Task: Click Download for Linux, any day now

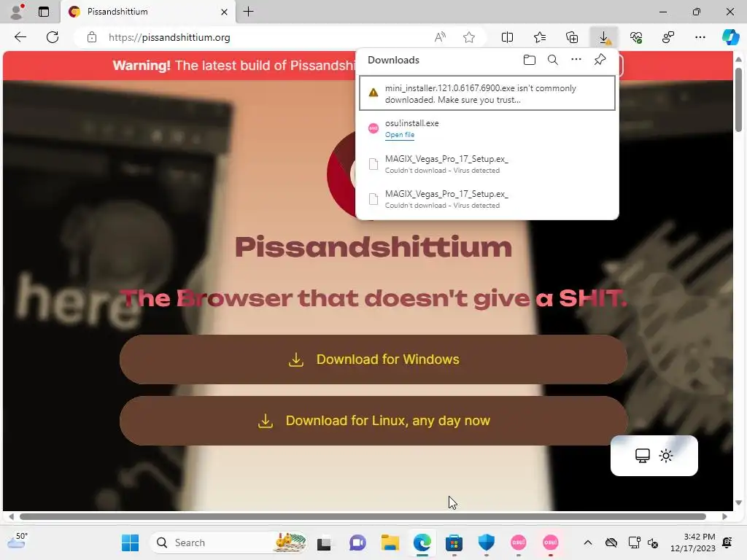Action: pos(373,421)
